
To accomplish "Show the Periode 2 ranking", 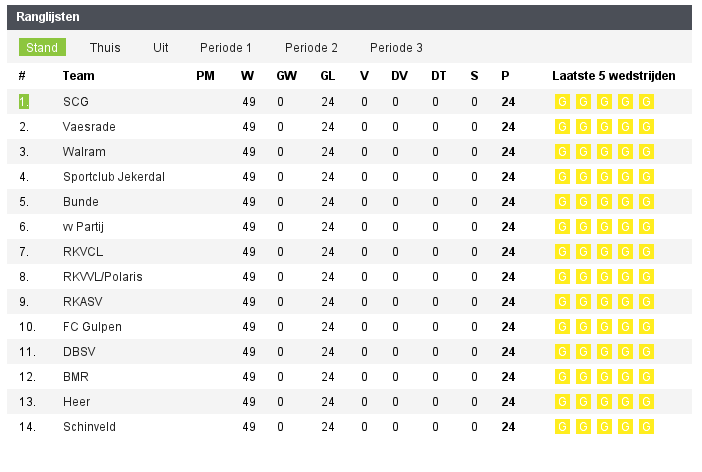I will click(311, 47).
